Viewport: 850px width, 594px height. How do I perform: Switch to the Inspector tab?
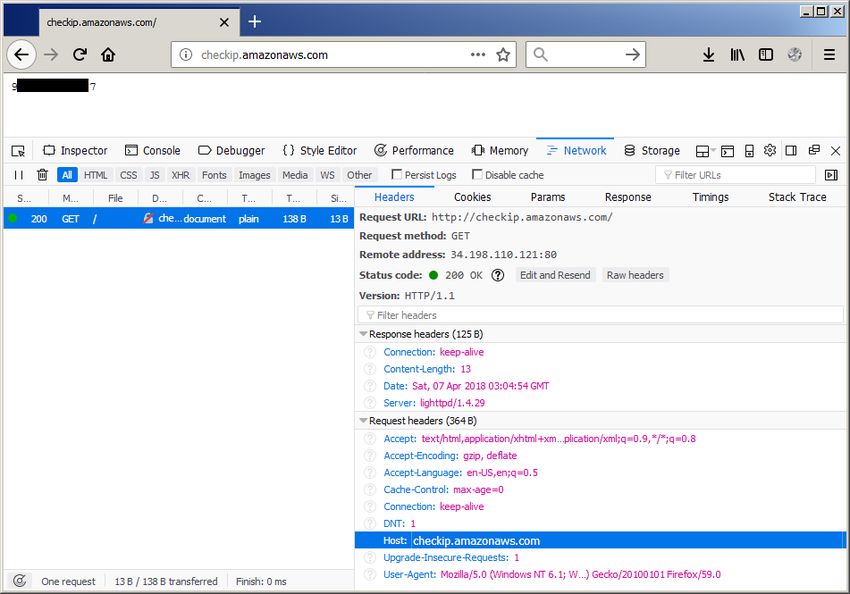click(x=75, y=151)
